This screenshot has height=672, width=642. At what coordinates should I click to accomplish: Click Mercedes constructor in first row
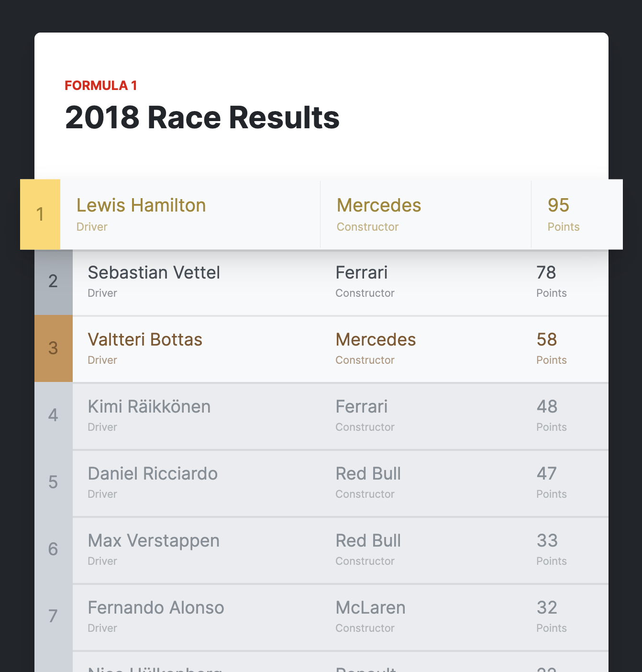[379, 205]
